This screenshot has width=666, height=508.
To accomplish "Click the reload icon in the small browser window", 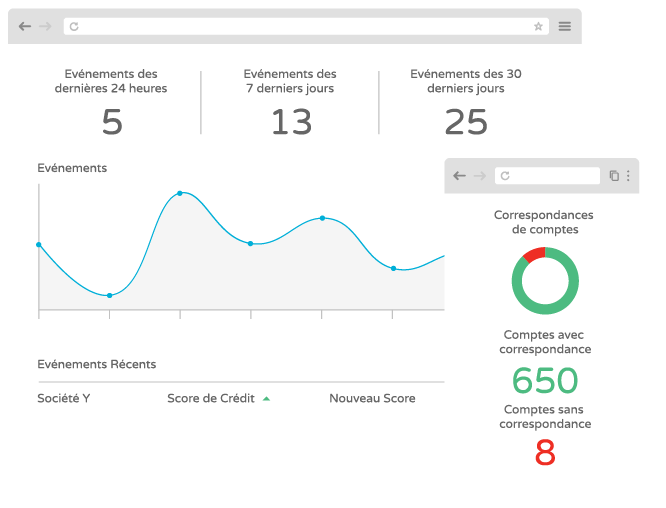I will coord(505,176).
